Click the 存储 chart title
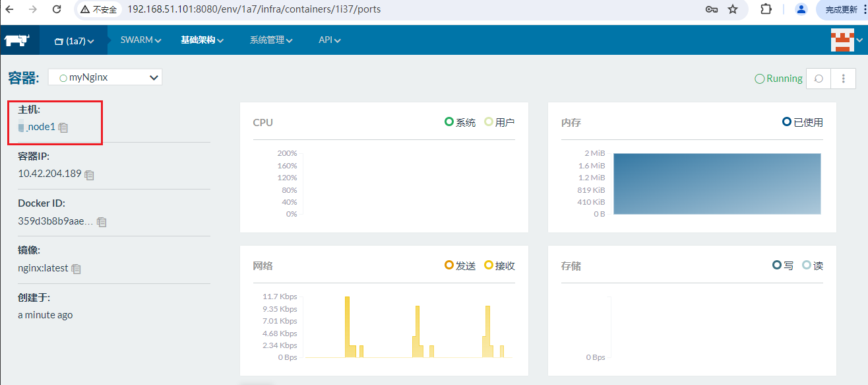Screen dimensions: 868x385 [x=571, y=265]
